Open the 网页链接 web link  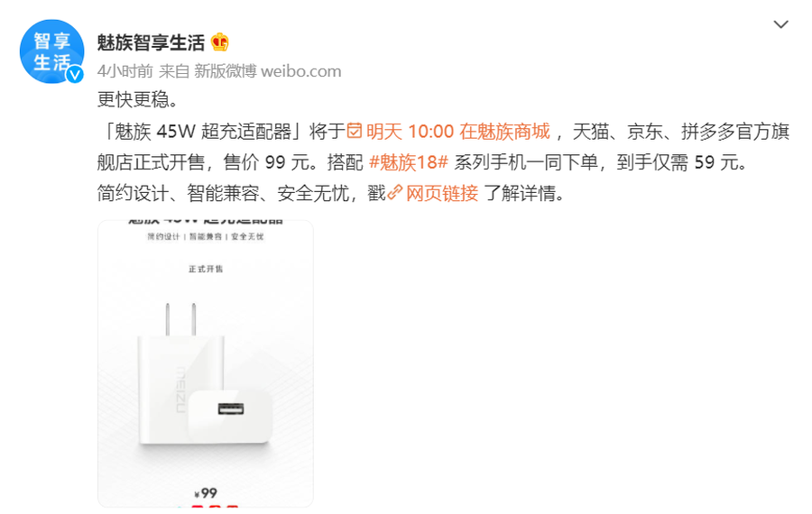pos(442,193)
